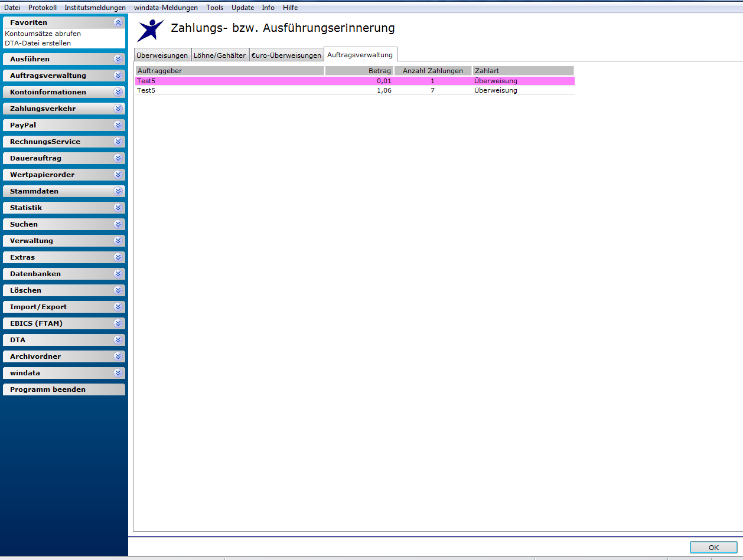Expand the Datenbanken chevron icon
Screen dimensions: 743x560
[x=118, y=274]
